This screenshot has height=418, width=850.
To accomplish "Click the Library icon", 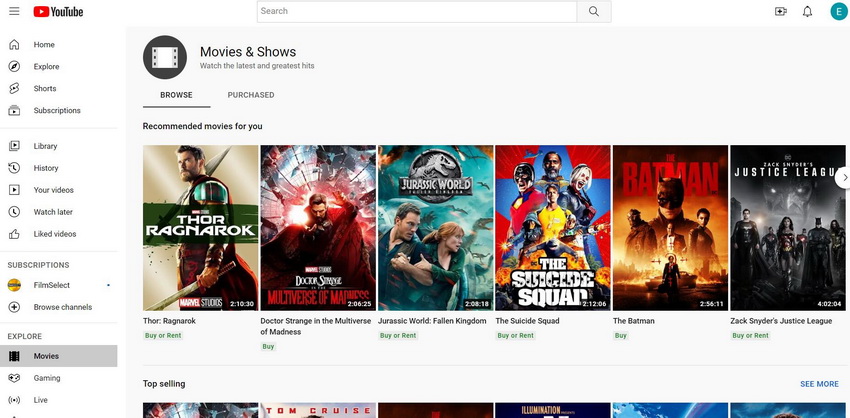I will click(x=14, y=146).
